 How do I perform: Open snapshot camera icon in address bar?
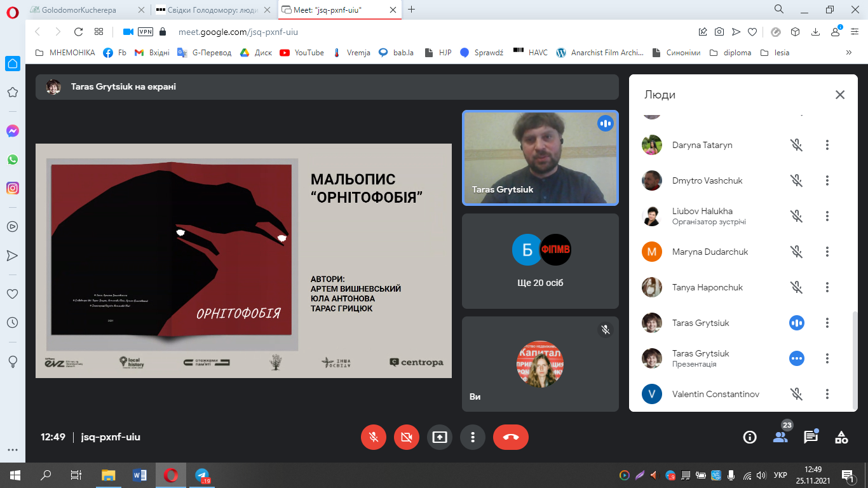tap(719, 32)
